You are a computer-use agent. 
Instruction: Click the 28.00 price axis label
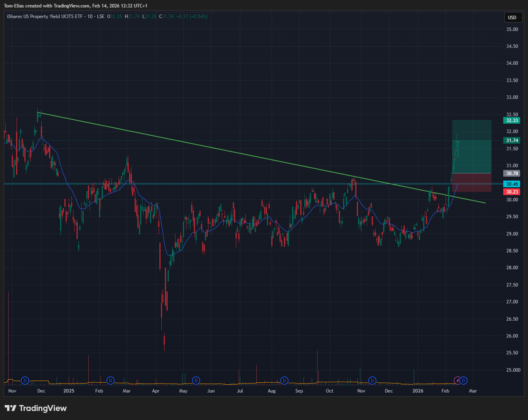coord(512,268)
